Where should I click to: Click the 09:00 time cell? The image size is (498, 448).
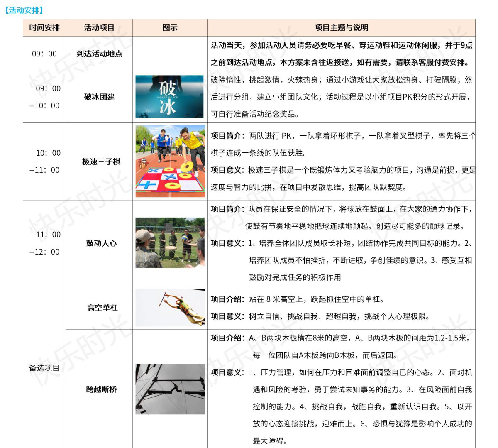pos(44,54)
